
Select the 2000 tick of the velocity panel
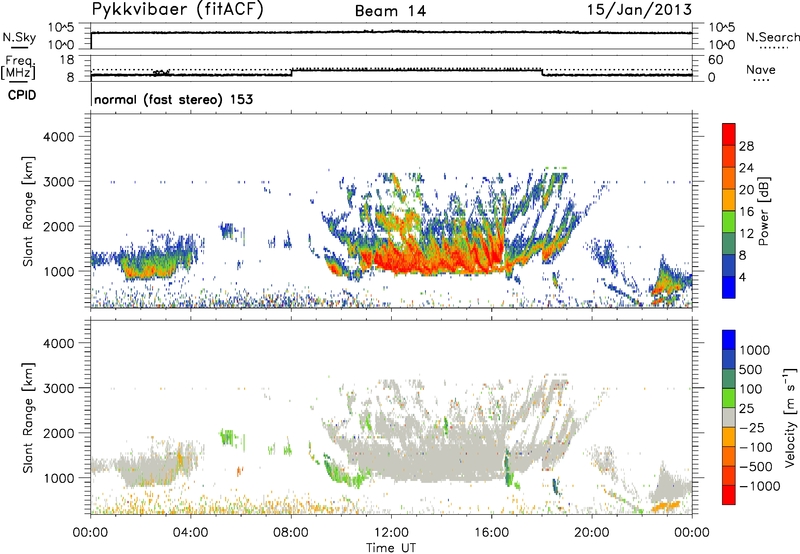[x=58, y=433]
